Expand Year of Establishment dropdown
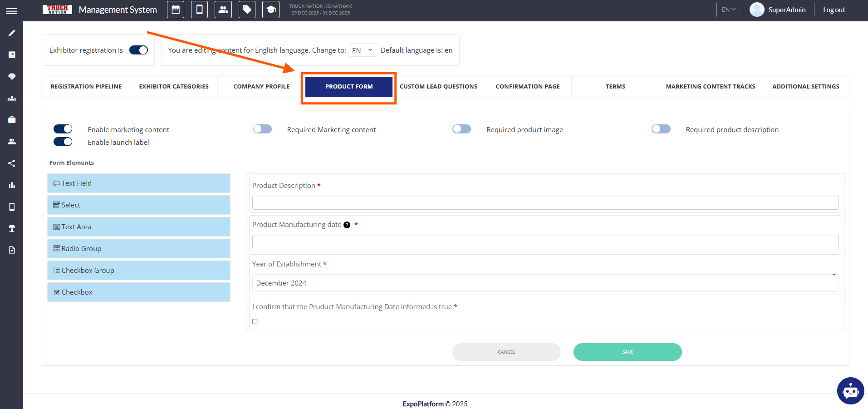 coord(544,283)
